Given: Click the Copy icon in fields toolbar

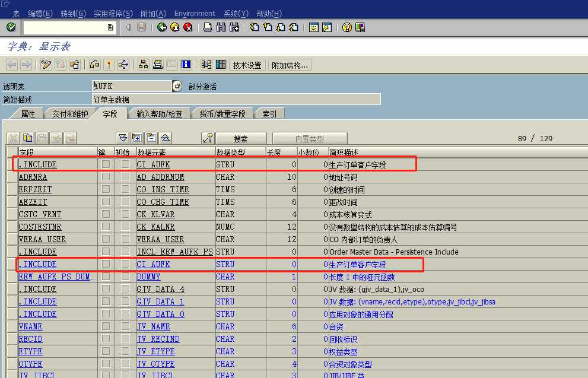Looking at the screenshot, I should [x=27, y=138].
